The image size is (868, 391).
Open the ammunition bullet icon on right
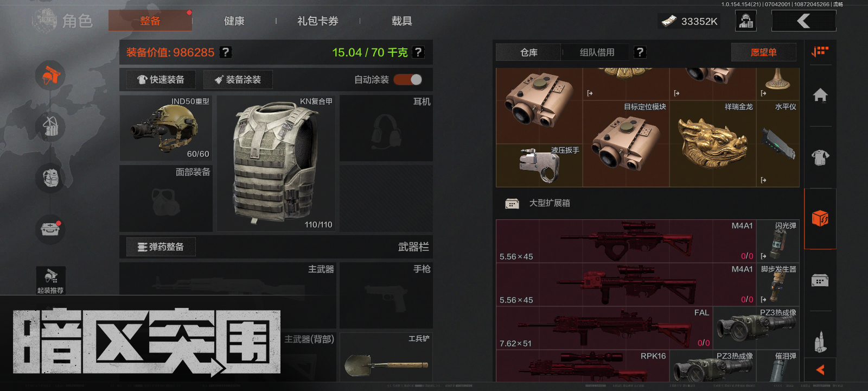pyautogui.click(x=820, y=342)
